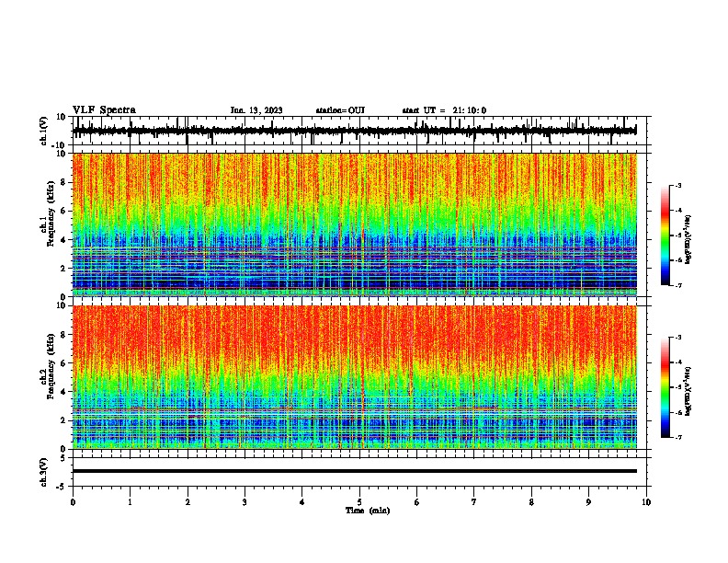Click the "8" tick label on the time axis
The image size is (728, 563).
531,502
